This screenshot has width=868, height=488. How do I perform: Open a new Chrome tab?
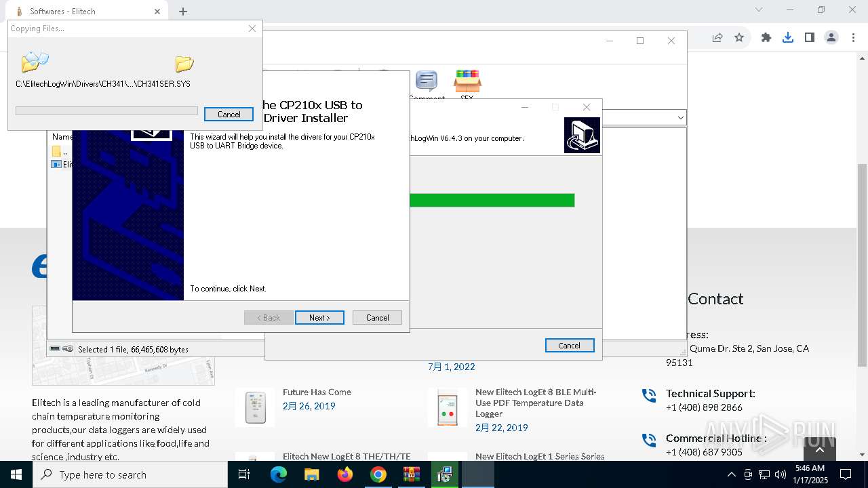[x=183, y=12]
